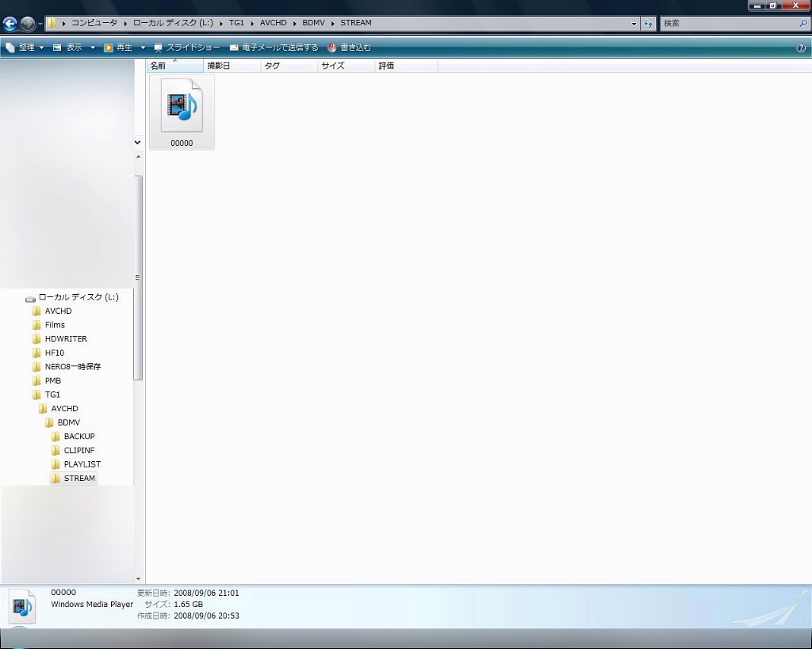Image resolution: width=812 pixels, height=649 pixels.
Task: Click 電子メールで送信する email button
Action: point(274,48)
